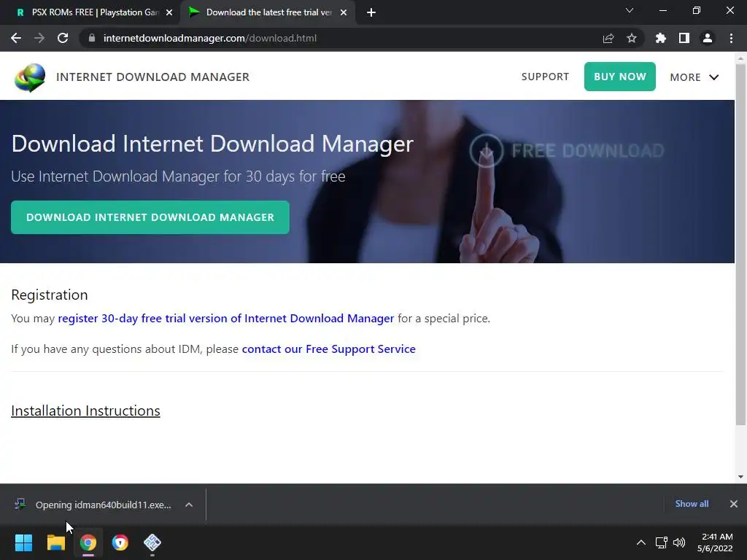The image size is (747, 560).
Task: Open the SUPPORT page link
Action: 545,77
